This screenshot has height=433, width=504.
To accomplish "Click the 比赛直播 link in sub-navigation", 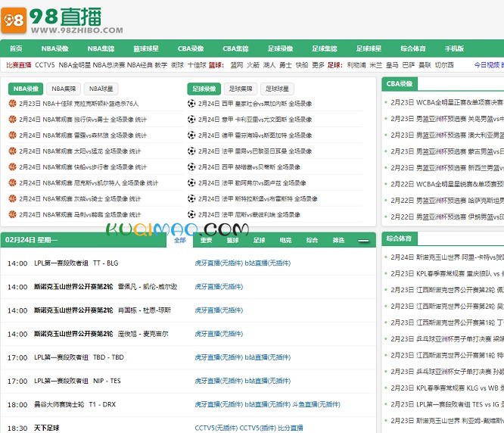I will (x=19, y=65).
